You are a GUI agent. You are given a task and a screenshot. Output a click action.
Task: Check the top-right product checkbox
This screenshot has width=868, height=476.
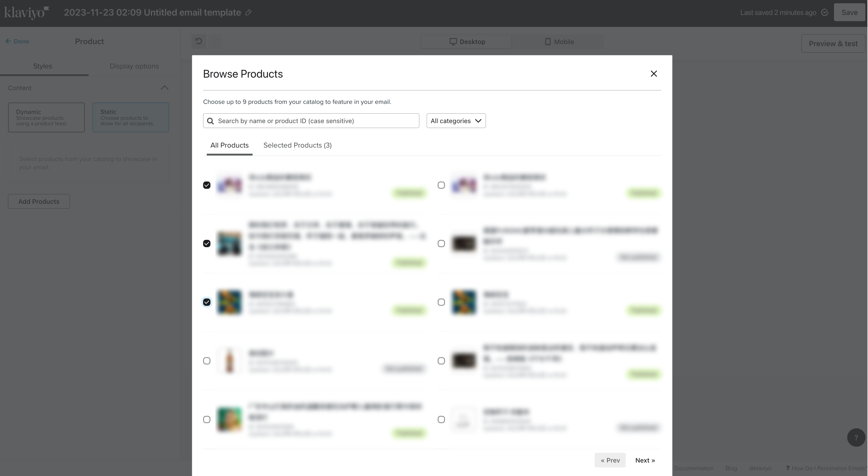click(x=441, y=185)
